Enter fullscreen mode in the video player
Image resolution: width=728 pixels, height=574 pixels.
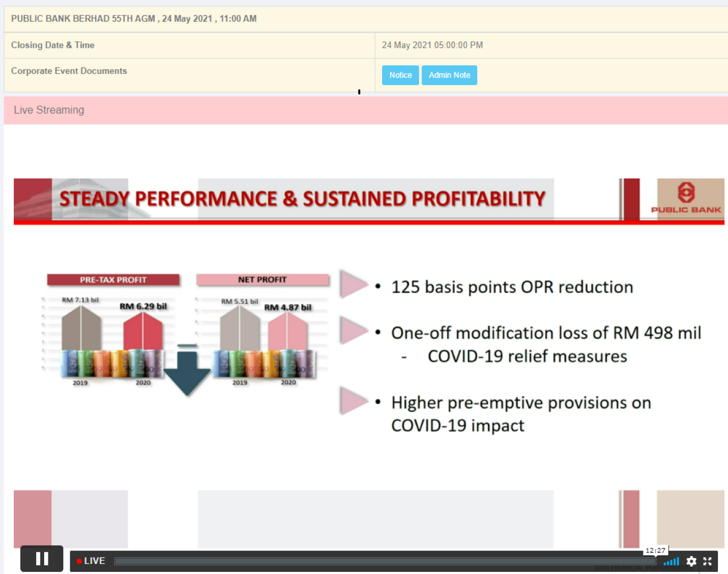tap(707, 561)
